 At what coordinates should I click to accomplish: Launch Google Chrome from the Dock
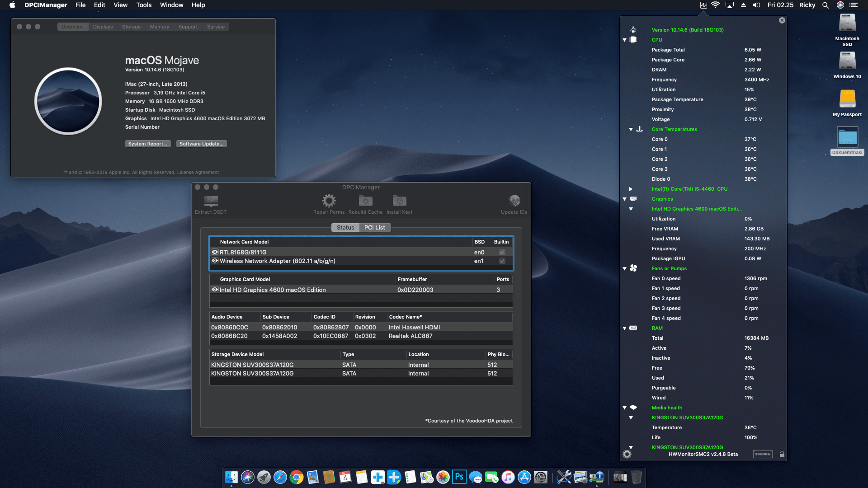tap(297, 477)
